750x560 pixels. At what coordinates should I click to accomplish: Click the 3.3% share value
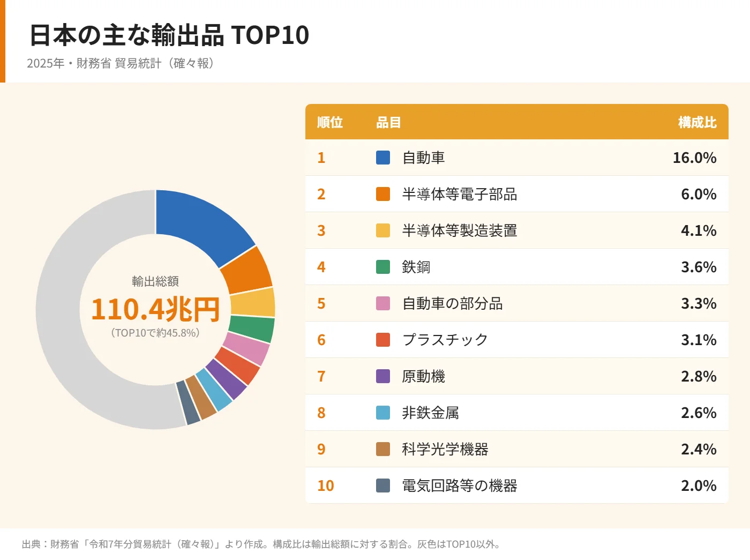[x=699, y=303]
